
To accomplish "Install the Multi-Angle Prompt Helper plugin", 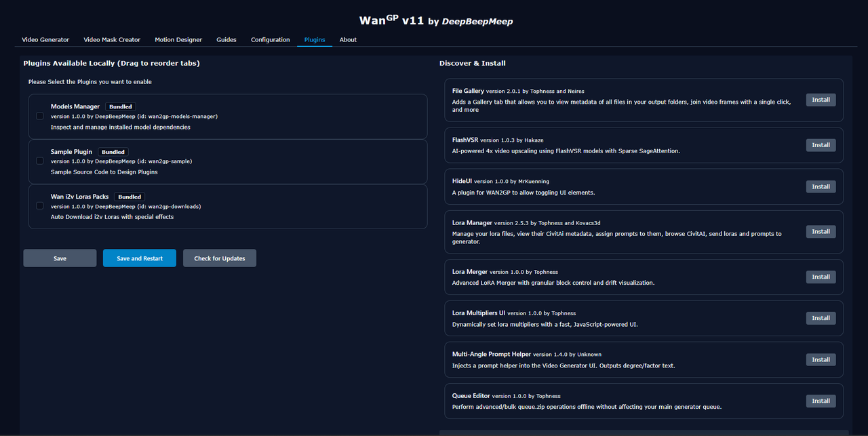I will coord(821,359).
